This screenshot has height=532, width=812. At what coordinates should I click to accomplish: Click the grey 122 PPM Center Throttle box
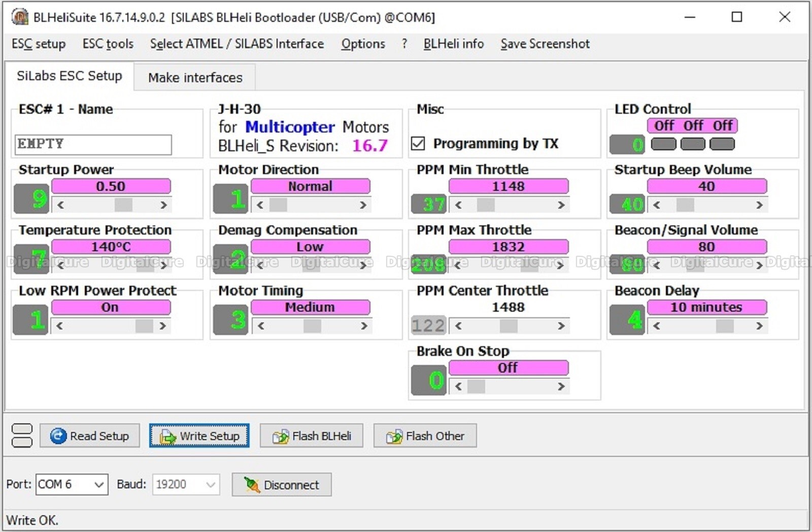click(428, 325)
